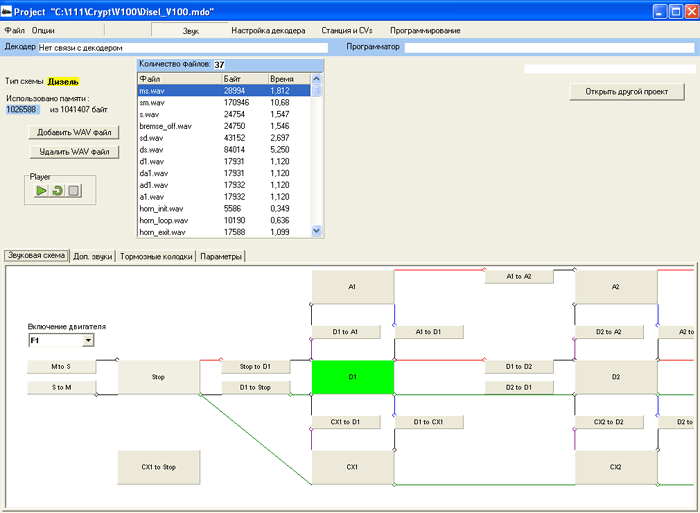Click the Удалить WAV файл button
Viewport: 700px width, 513px height.
(x=74, y=152)
